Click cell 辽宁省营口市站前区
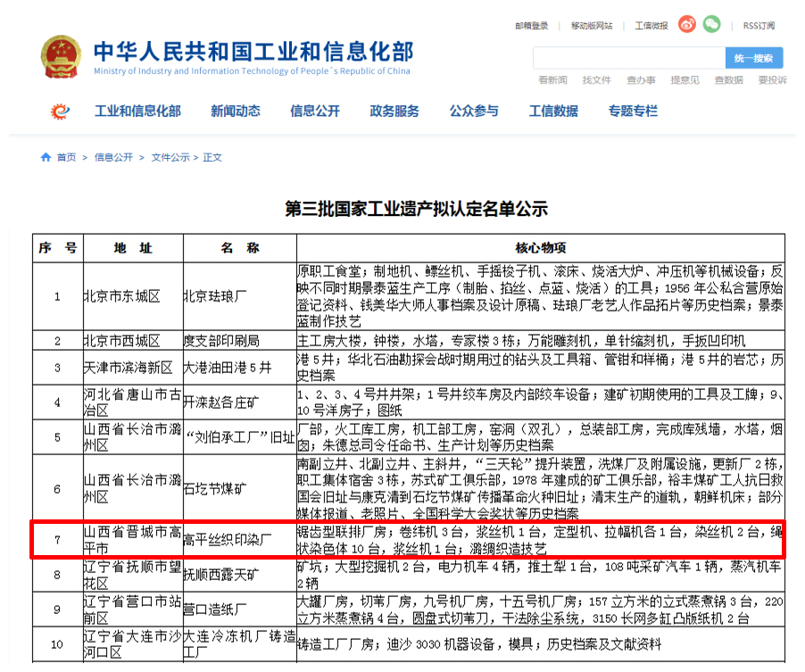The image size is (805, 672). point(133,610)
